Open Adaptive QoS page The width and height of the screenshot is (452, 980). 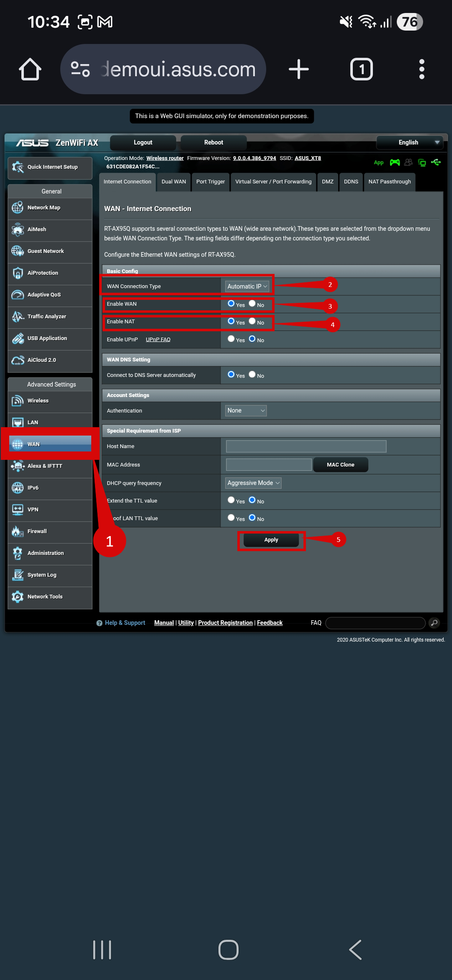click(50, 295)
